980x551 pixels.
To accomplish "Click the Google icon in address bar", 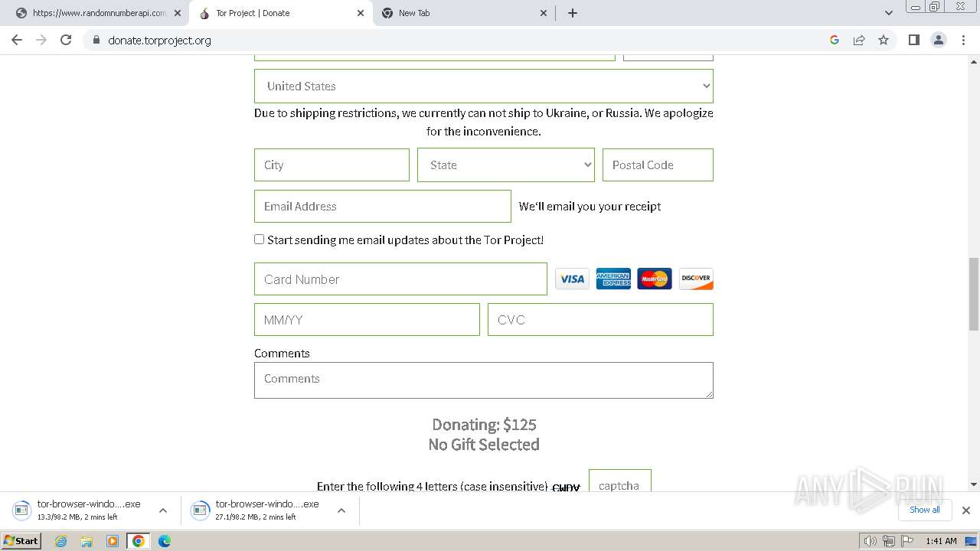I will 835,40.
